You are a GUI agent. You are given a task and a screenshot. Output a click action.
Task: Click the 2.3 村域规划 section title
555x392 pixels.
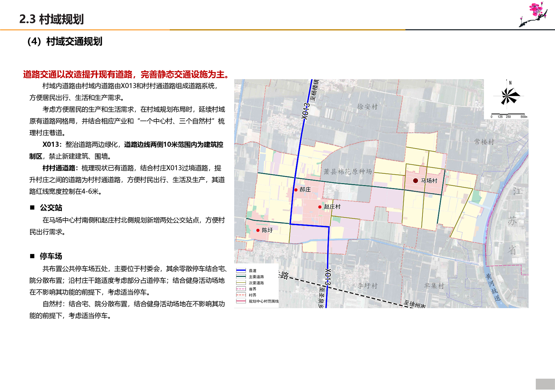click(52, 19)
